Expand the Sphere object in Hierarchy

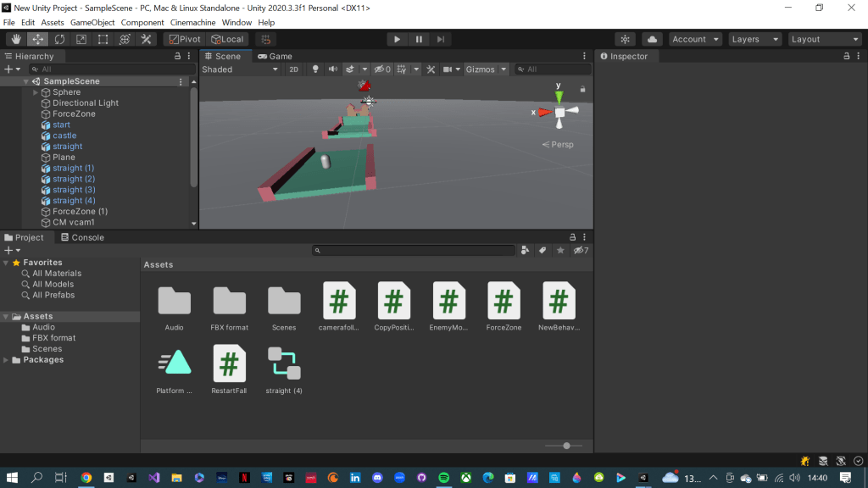tap(36, 92)
